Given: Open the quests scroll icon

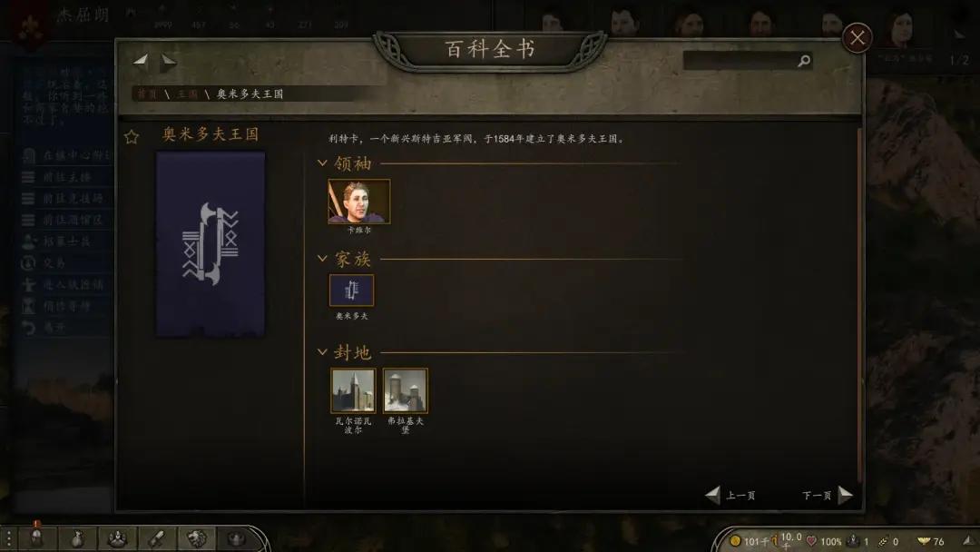Looking at the screenshot, I should (x=156, y=537).
